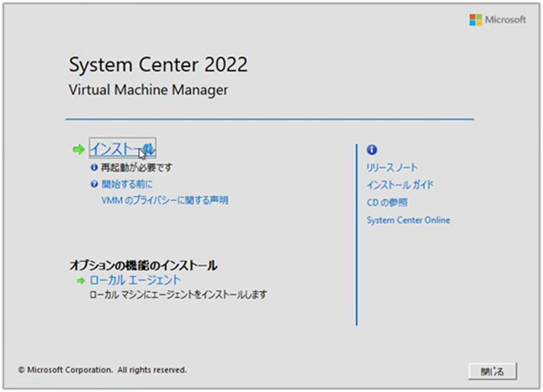The width and height of the screenshot is (543, 392).
Task: Click the info icon next to 再起動が必要です
Action: point(94,167)
